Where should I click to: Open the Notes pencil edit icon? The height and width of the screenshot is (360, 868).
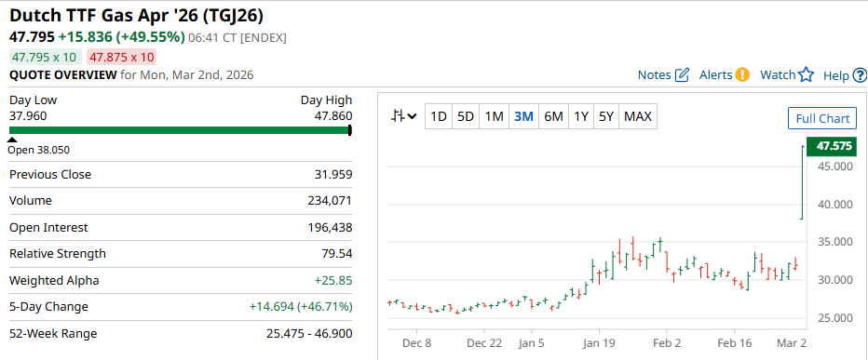click(x=683, y=74)
